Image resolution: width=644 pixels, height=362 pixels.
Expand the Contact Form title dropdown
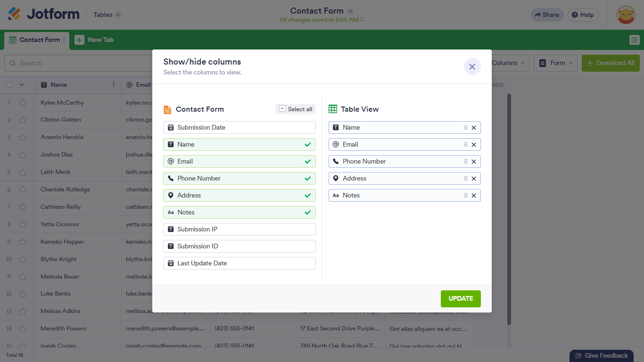tap(350, 11)
